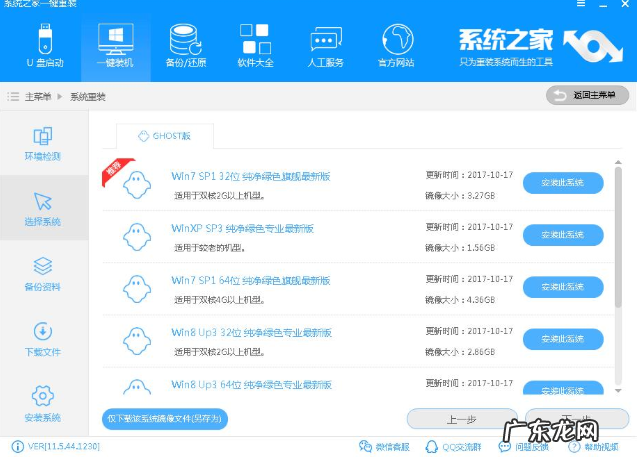The height and width of the screenshot is (460, 637).
Task: Click ghost icon for Win8 Up3 64位
Action: click(x=137, y=387)
